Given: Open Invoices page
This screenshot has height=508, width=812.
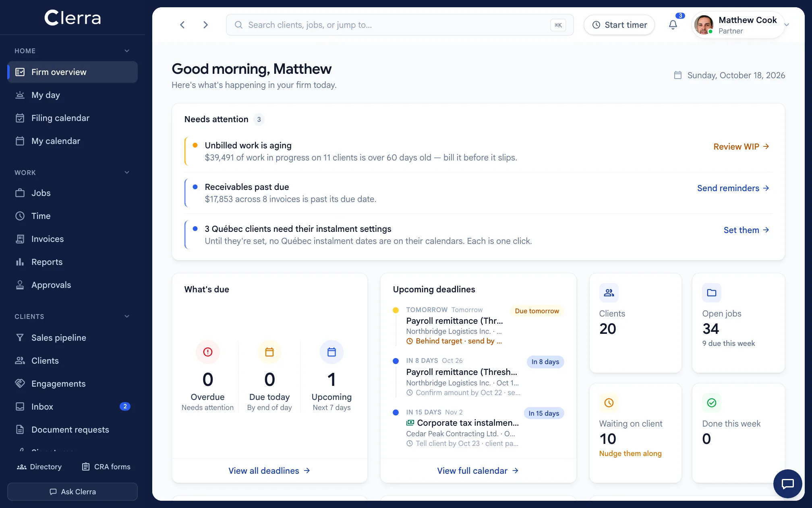Looking at the screenshot, I should 72,239.
